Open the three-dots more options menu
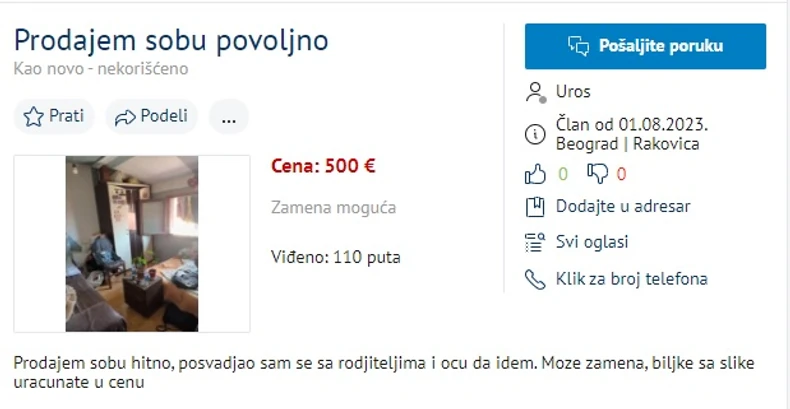 pos(229,117)
